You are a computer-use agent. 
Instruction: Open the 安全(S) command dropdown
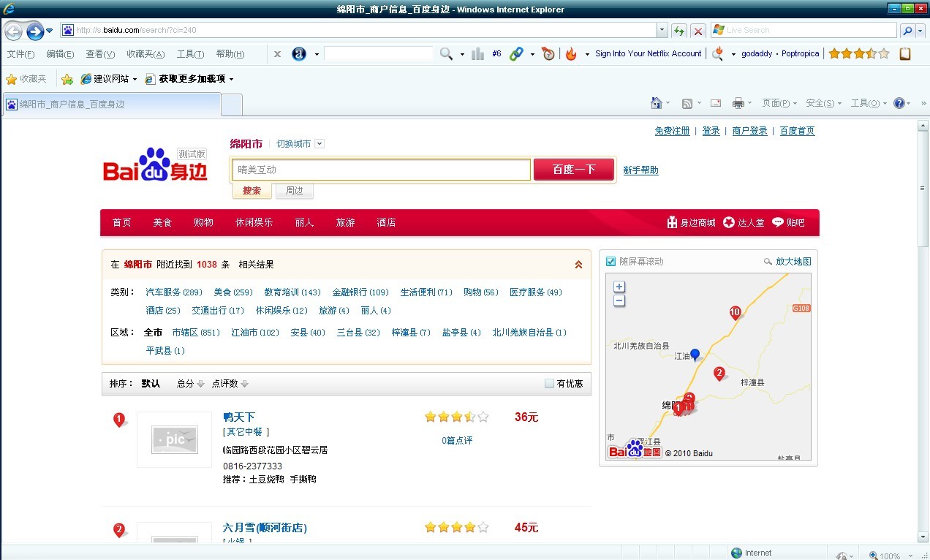pos(823,103)
